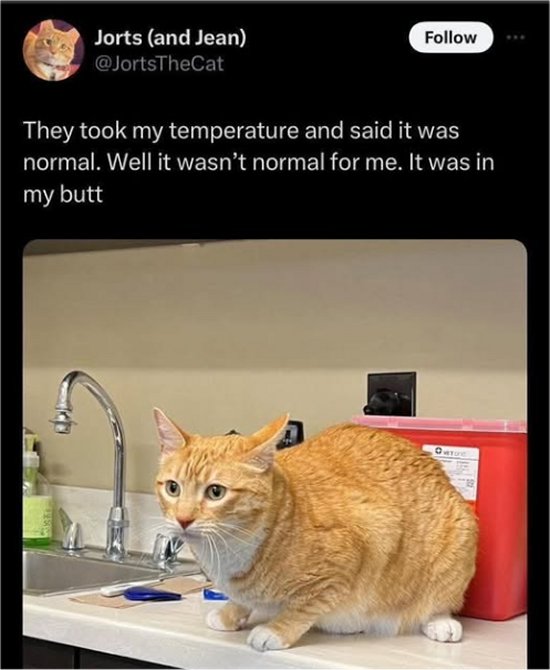Viewport: 550px width, 670px height.
Task: Open the Jorts cat profile avatar
Action: 53,50
